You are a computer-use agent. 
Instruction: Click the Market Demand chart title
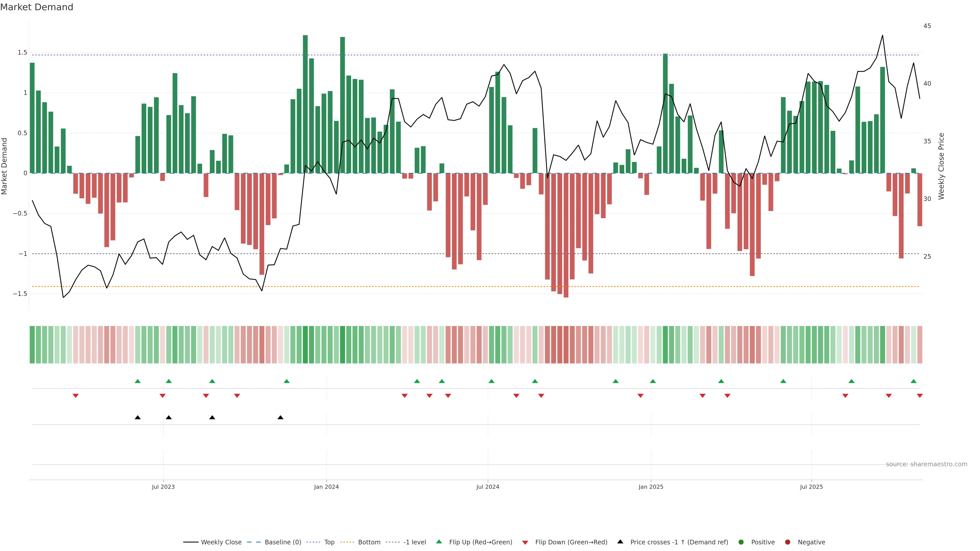click(36, 7)
